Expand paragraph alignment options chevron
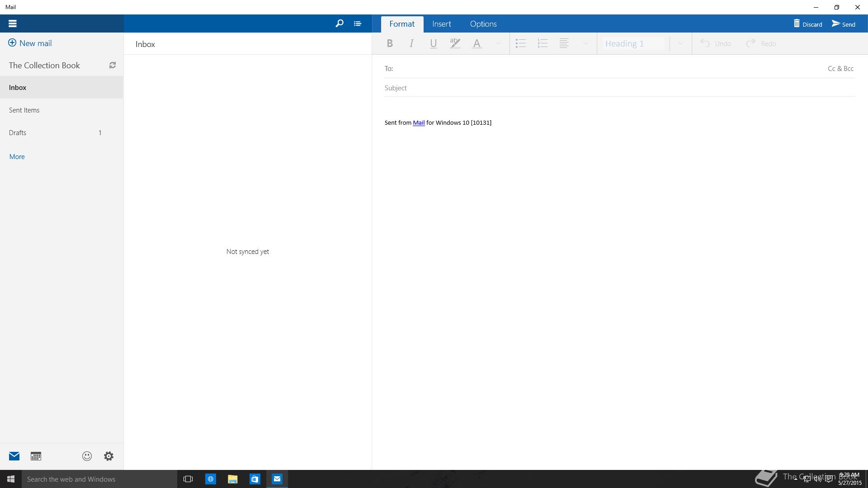This screenshot has width=868, height=488. coord(585,43)
